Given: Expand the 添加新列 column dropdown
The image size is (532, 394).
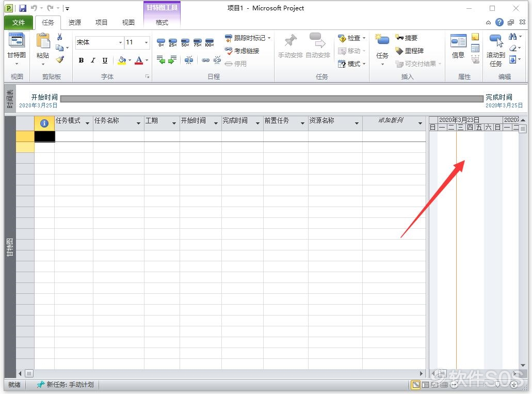Looking at the screenshot, I should (x=421, y=123).
